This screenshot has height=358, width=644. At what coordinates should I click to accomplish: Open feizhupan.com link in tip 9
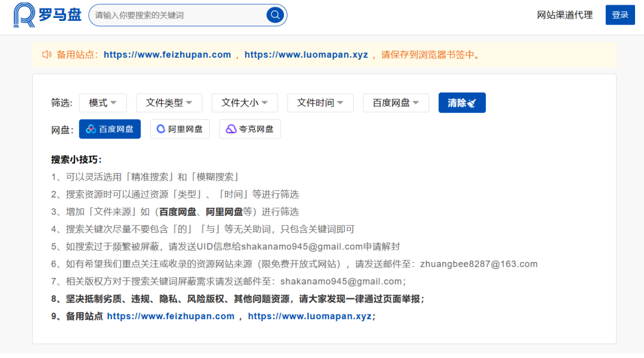(x=171, y=316)
